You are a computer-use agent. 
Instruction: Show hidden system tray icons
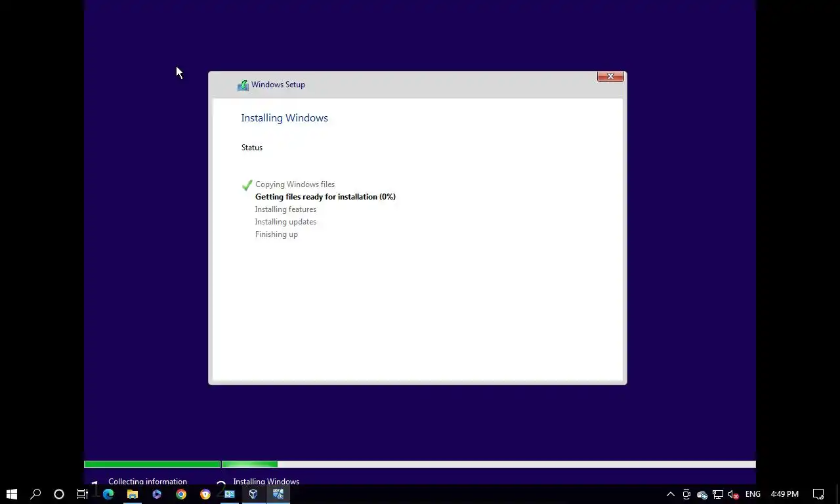[x=671, y=494]
